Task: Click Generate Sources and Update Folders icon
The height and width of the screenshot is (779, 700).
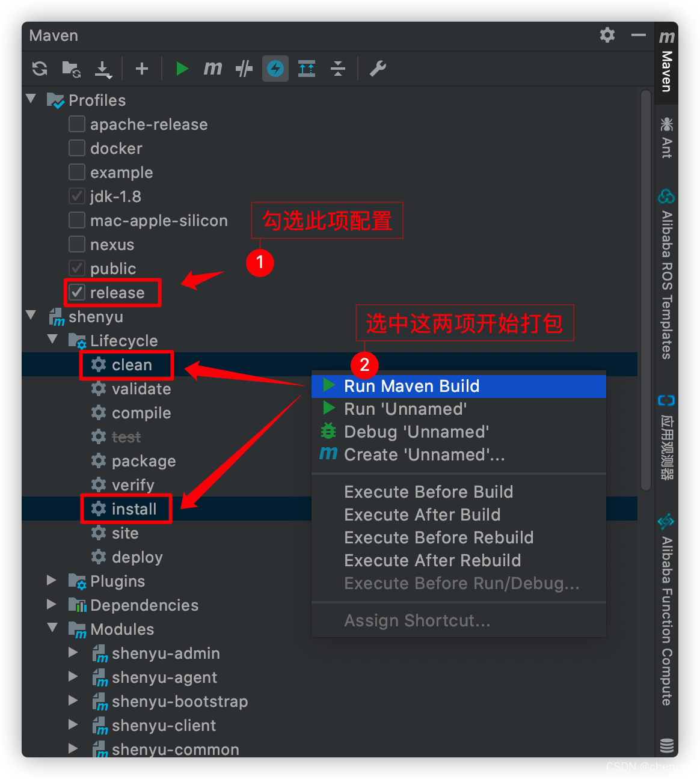Action: pos(72,69)
